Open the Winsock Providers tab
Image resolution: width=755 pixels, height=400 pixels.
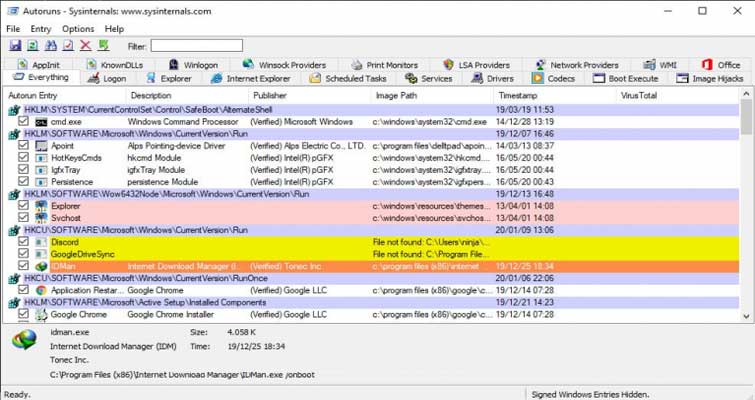pyautogui.click(x=284, y=65)
